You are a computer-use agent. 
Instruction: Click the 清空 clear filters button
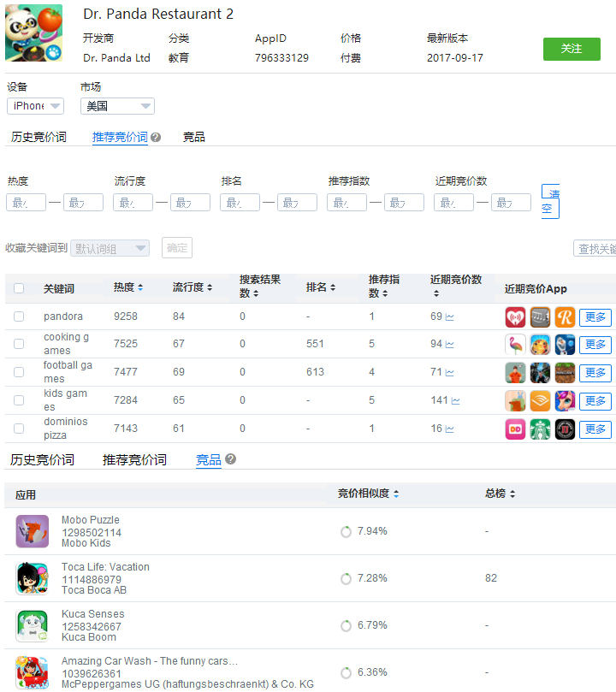pos(550,201)
